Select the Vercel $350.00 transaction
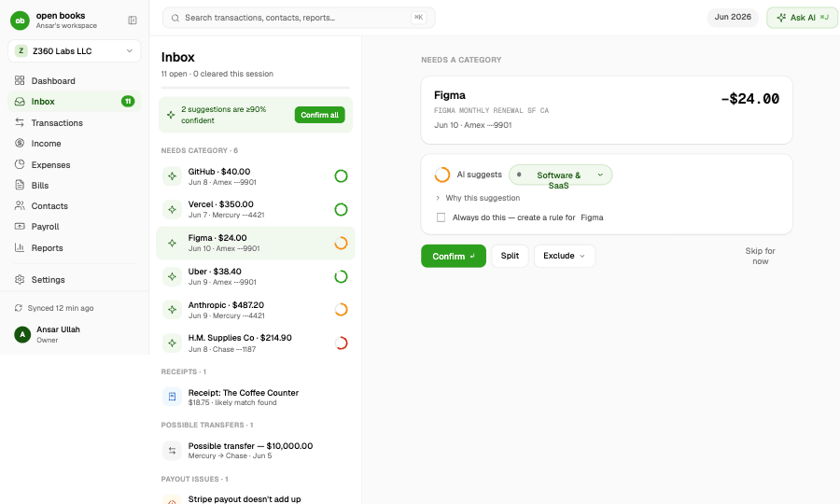The width and height of the screenshot is (840, 504). click(256, 209)
